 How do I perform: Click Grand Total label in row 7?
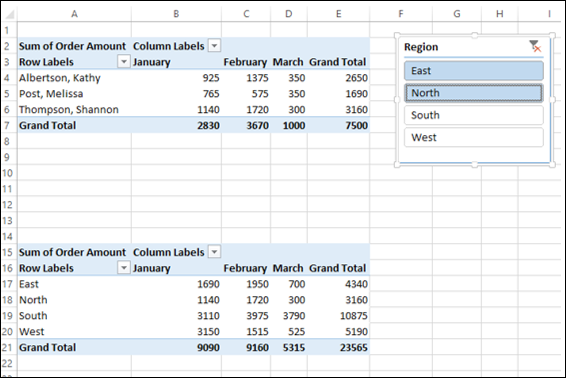click(x=47, y=125)
